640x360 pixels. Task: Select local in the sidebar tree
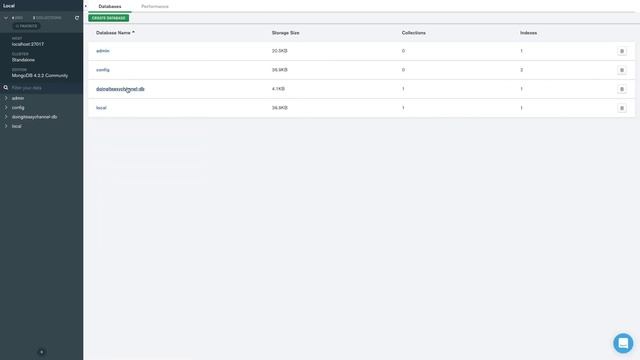[17, 127]
